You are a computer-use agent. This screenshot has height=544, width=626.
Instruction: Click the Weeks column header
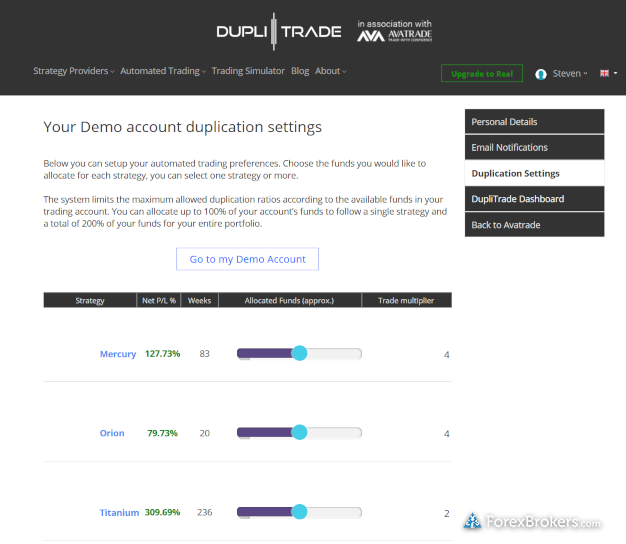199,301
